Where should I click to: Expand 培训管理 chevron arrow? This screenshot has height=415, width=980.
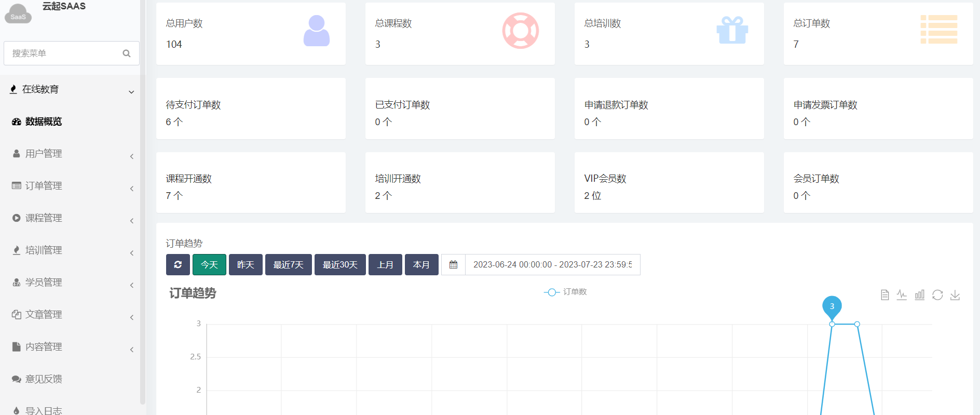click(x=132, y=253)
